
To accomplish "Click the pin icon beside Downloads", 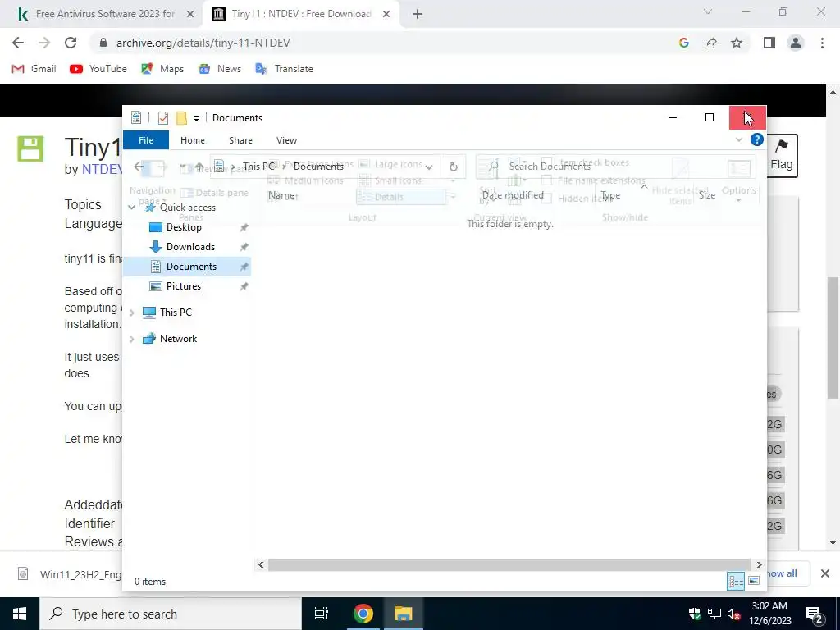I will point(244,247).
